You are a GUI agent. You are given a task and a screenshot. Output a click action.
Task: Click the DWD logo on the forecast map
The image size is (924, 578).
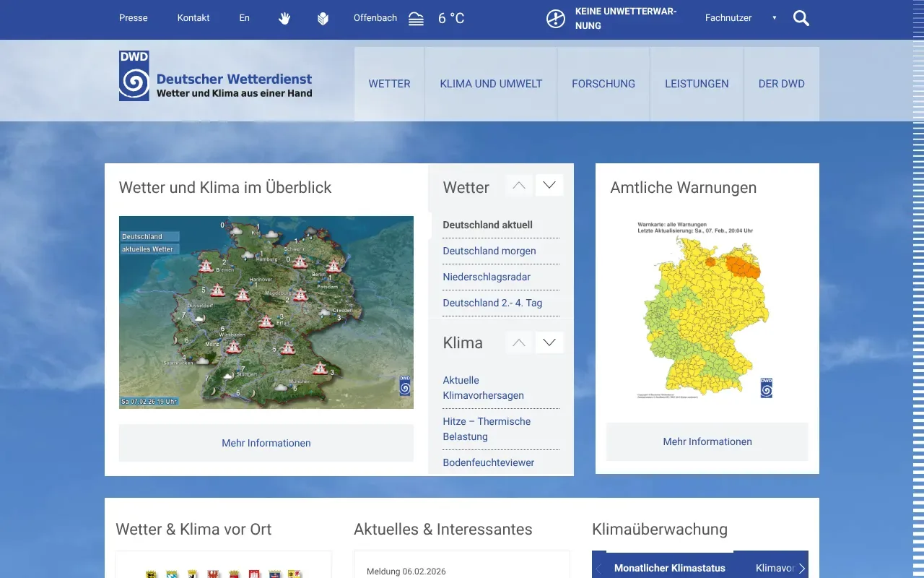[404, 385]
